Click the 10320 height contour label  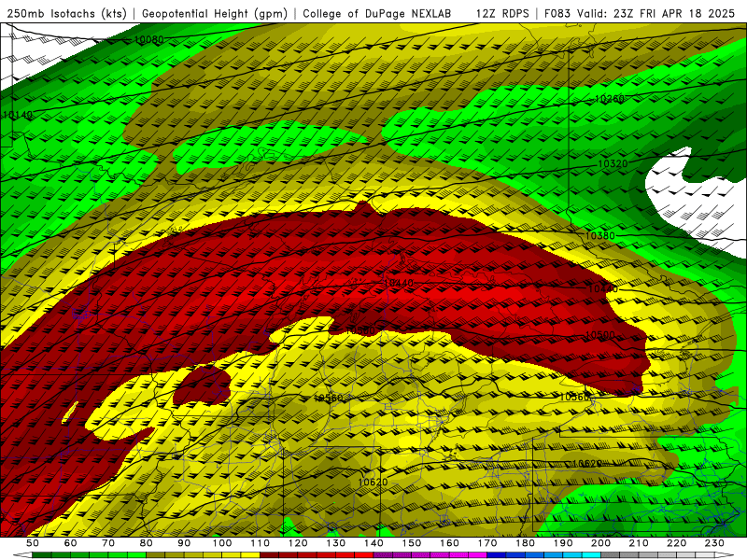click(613, 164)
